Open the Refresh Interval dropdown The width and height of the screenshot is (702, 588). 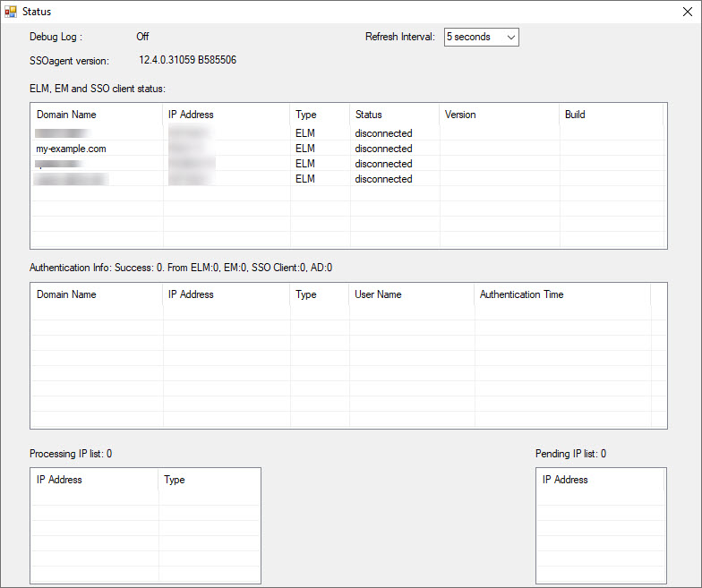(x=481, y=37)
